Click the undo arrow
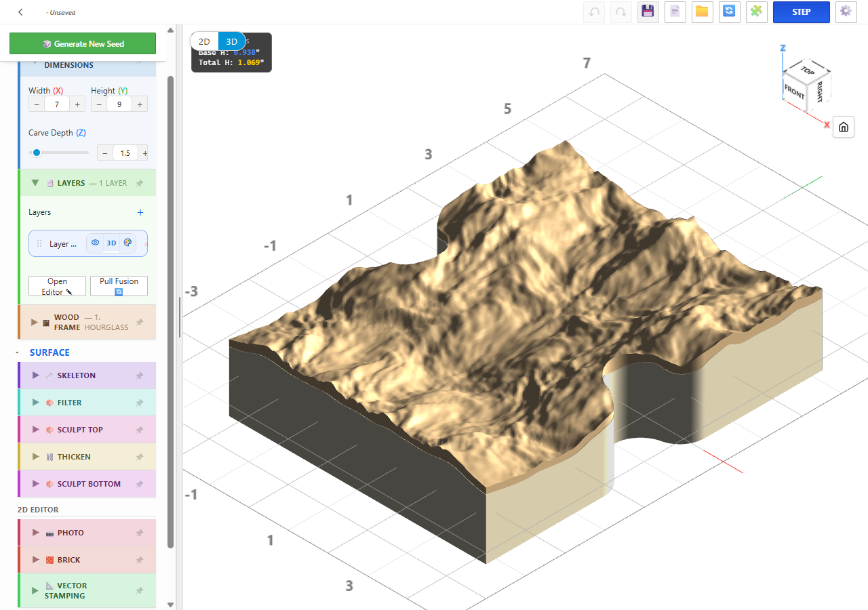Screen dimensions: 868x610 594,12
